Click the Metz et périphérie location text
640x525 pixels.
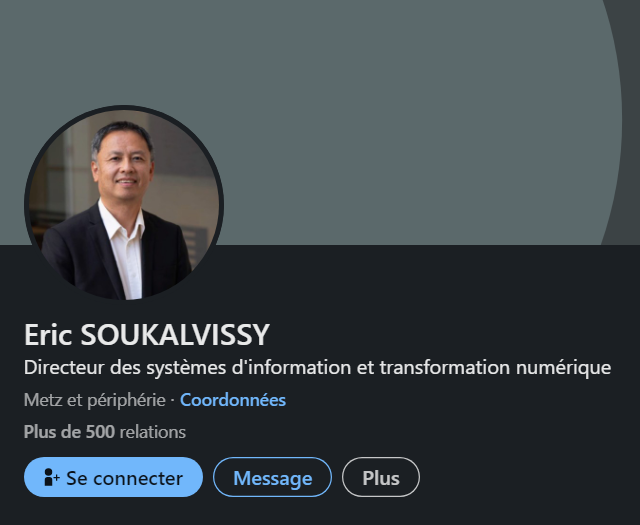95,400
